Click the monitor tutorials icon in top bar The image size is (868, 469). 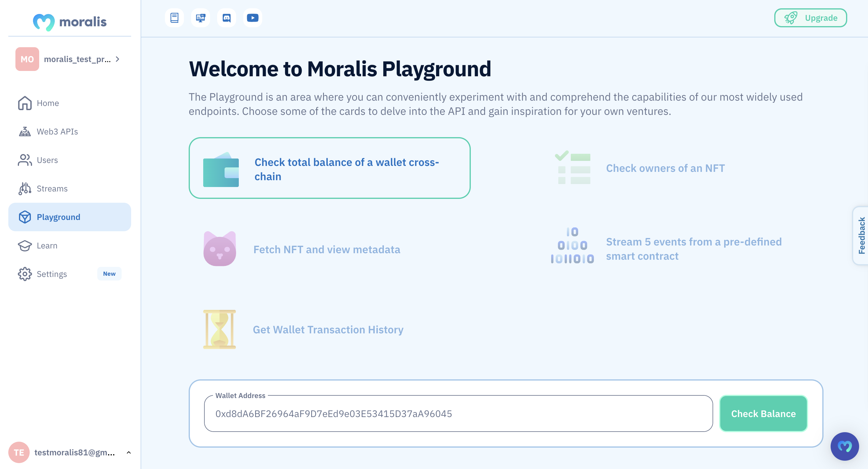click(201, 18)
